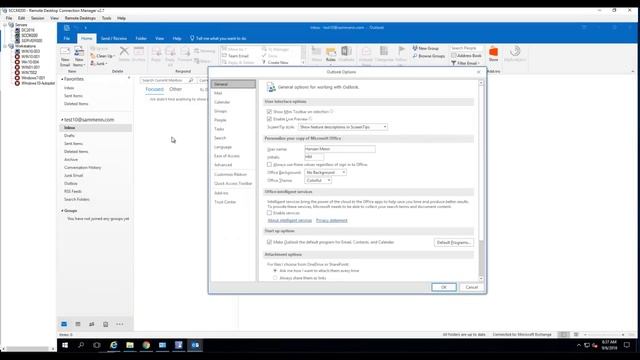
Task: Open Clean Up dropdown in ribbon
Action: pyautogui.click(x=102, y=56)
